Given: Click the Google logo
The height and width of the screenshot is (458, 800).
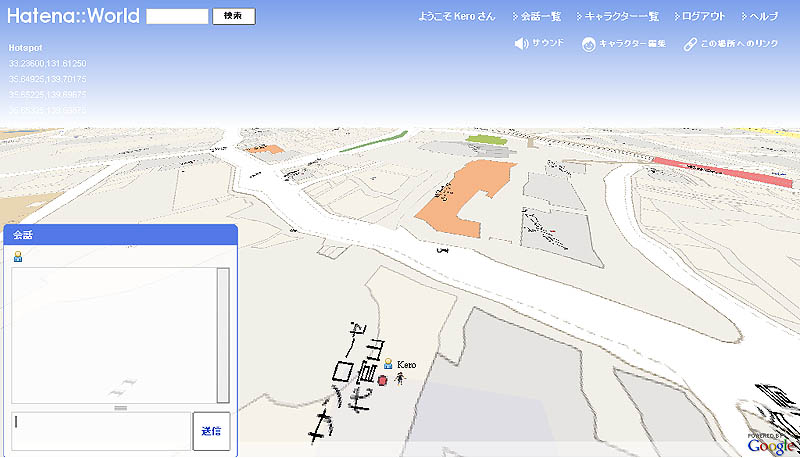Looking at the screenshot, I should point(770,446).
